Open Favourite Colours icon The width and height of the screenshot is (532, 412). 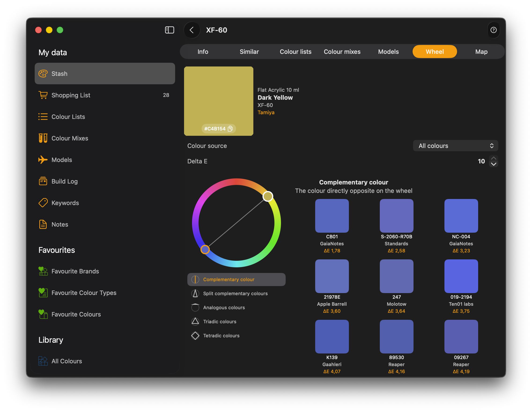click(43, 314)
